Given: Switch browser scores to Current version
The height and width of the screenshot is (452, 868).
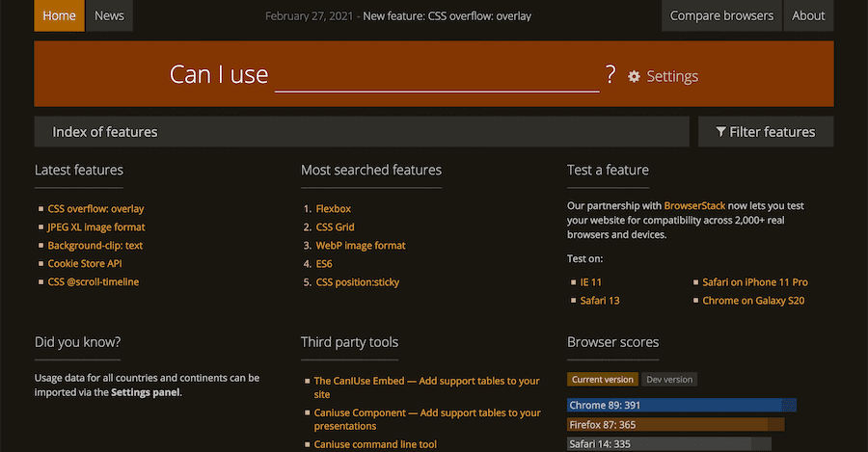Looking at the screenshot, I should [x=603, y=380].
